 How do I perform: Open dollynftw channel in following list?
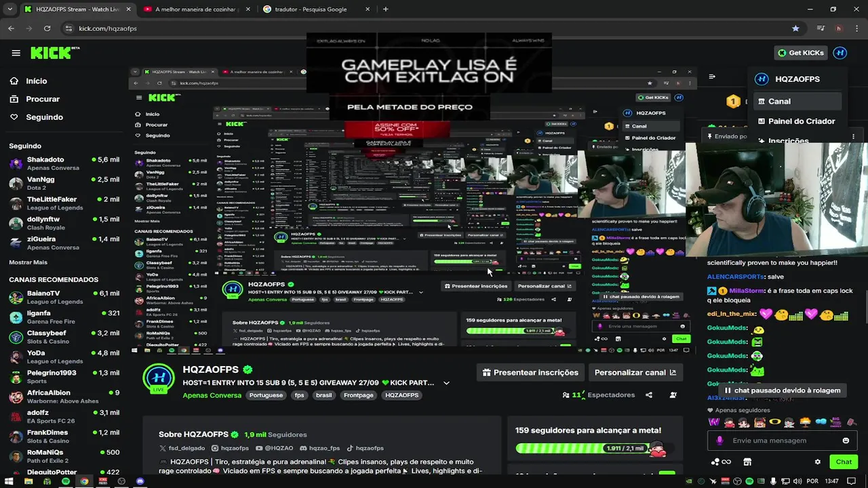(64, 223)
